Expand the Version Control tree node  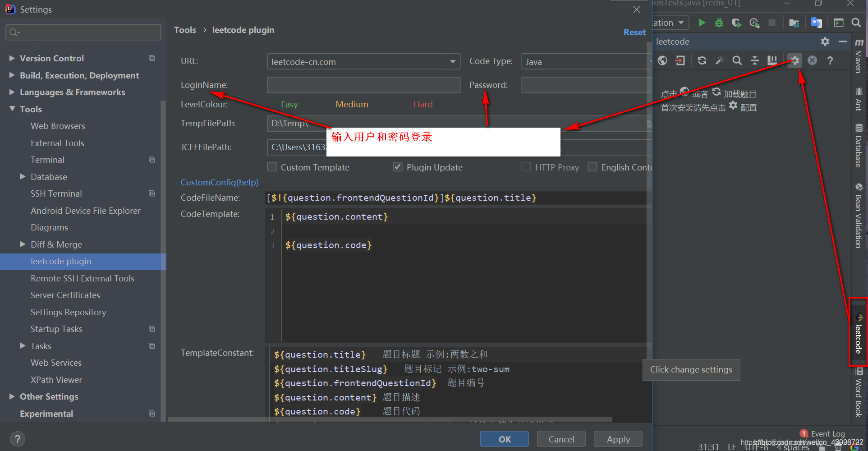pos(12,58)
